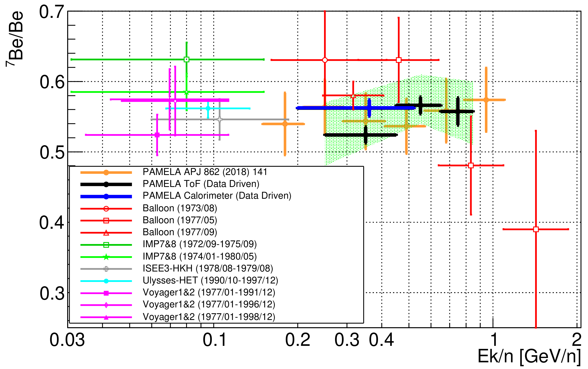
Task: Click the orange PAMELA APJ legend marker
Action: 106,172
